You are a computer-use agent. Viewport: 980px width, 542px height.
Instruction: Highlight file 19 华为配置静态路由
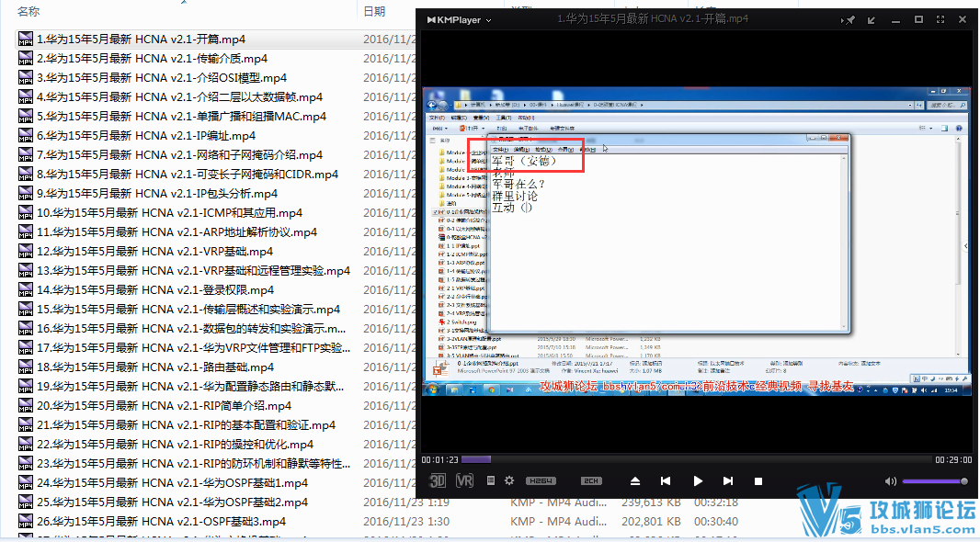[x=190, y=387]
